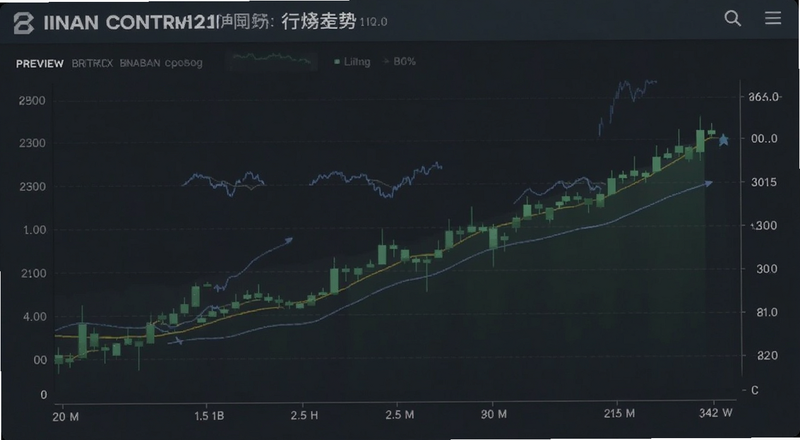This screenshot has height=440, width=800.
Task: Open the search magnifier icon
Action: 733,19
